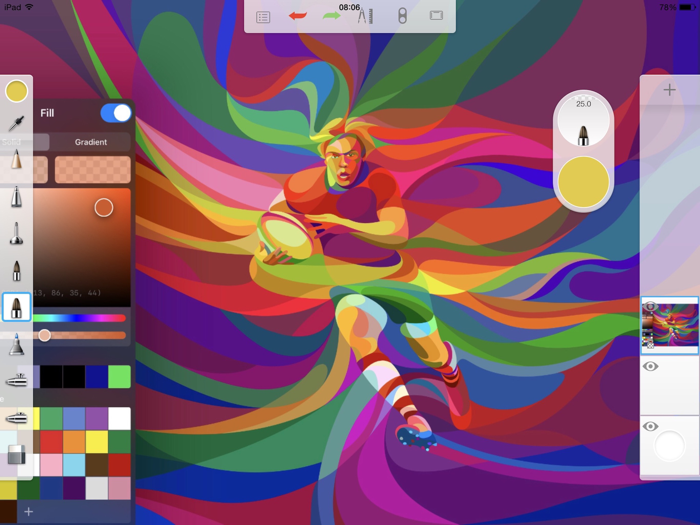Choose the blue-tipped paint tool

(x=16, y=344)
